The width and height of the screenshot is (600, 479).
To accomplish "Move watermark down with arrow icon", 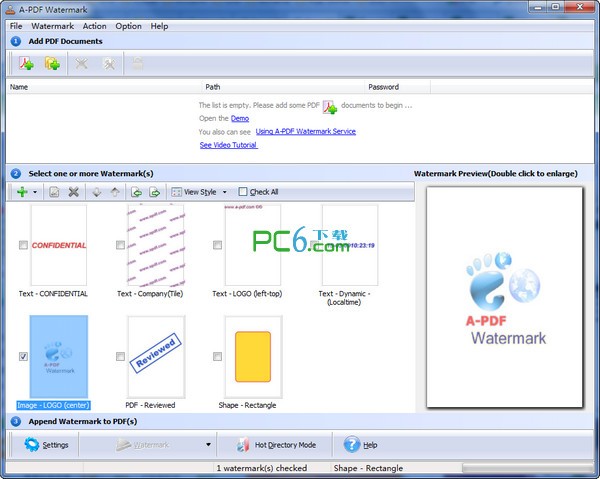I will click(97, 192).
